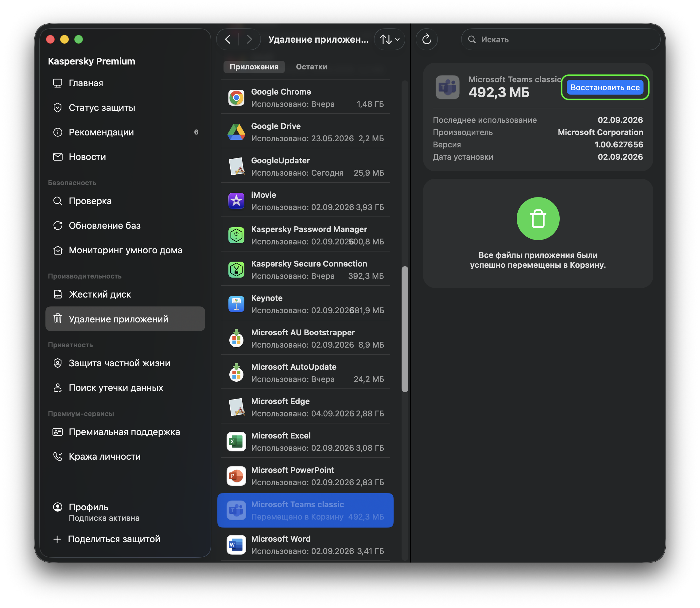Switch to the Остатки tab

[311, 67]
